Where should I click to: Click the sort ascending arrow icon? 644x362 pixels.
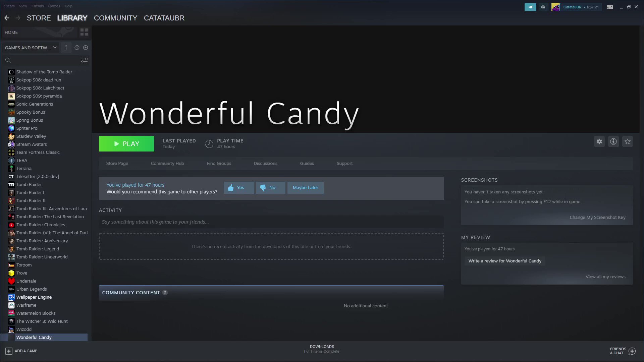click(x=66, y=48)
